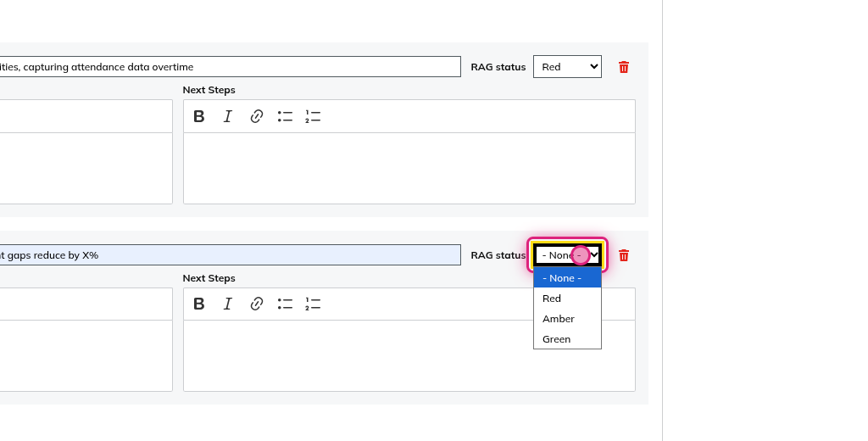Choose Amber from the RAG status list
Screen dimensions: 868x441
[567, 319]
